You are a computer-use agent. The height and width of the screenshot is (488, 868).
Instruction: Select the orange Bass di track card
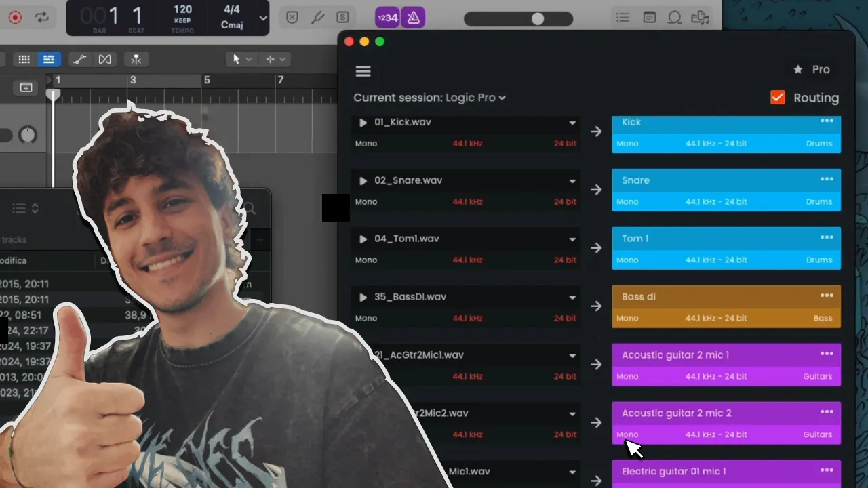point(726,306)
